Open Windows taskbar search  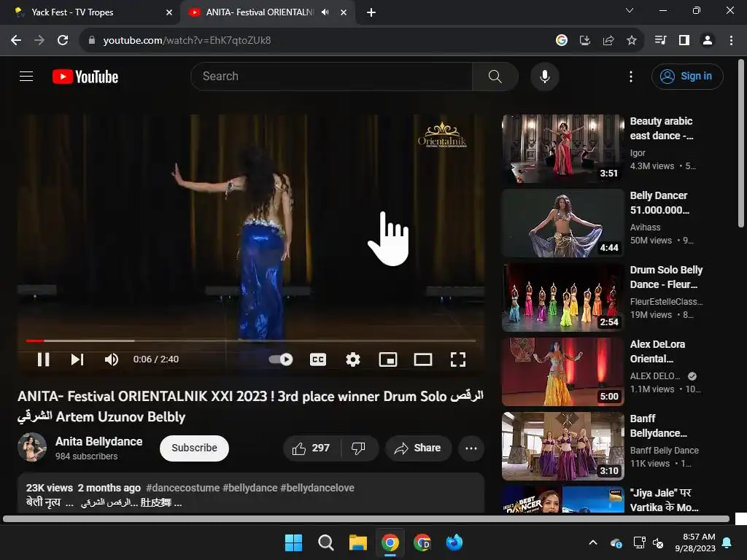(x=325, y=542)
